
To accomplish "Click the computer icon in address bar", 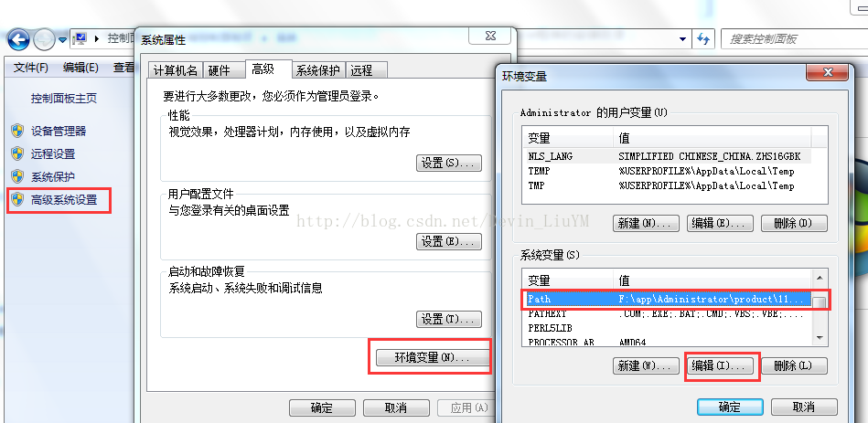I will 80,38.
